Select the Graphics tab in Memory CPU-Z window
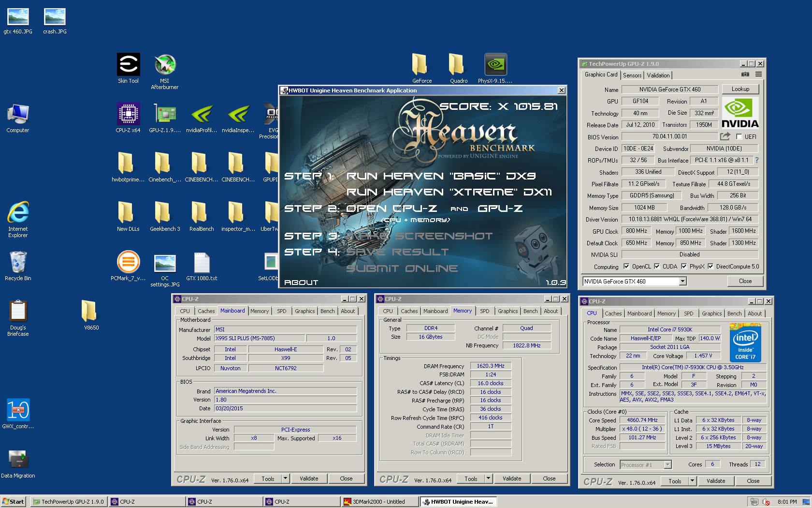This screenshot has height=508, width=812. pyautogui.click(x=507, y=311)
